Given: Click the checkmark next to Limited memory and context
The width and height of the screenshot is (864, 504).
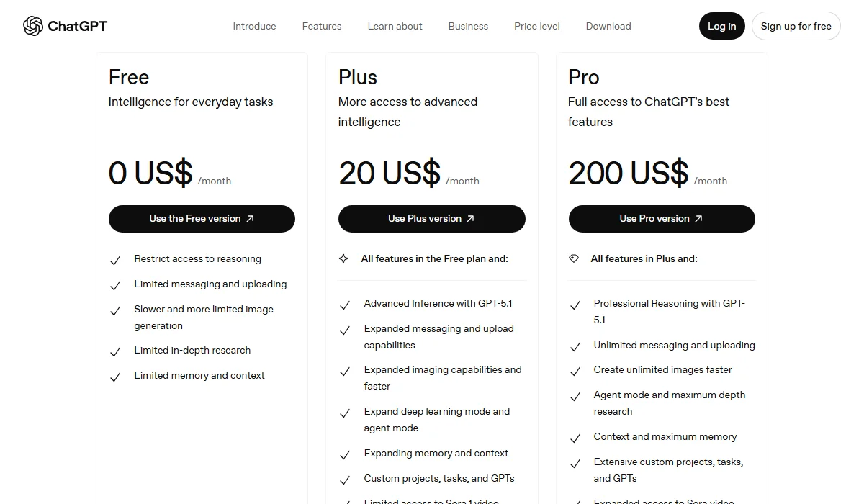Looking at the screenshot, I should [x=115, y=377].
